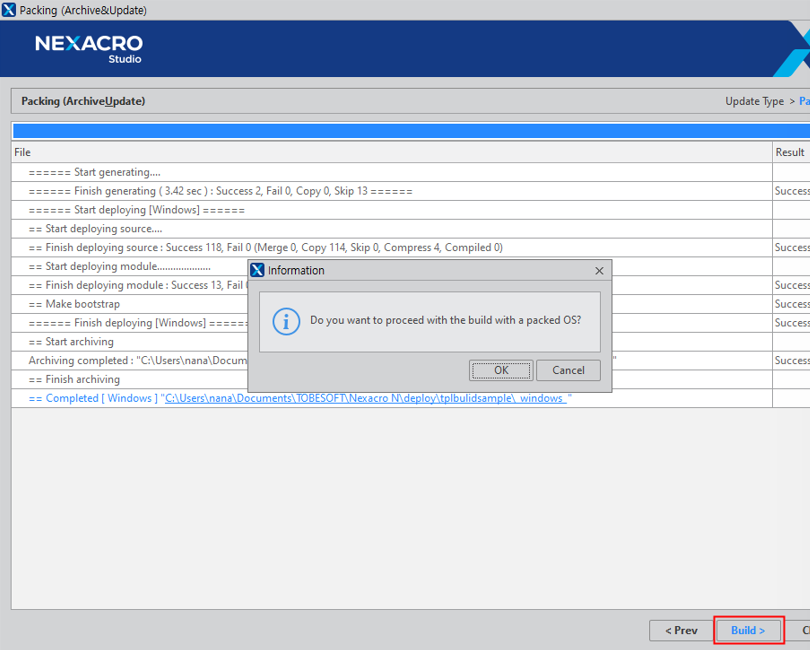810x650 pixels.
Task: Click the blue packing progress bar
Action: [400, 131]
